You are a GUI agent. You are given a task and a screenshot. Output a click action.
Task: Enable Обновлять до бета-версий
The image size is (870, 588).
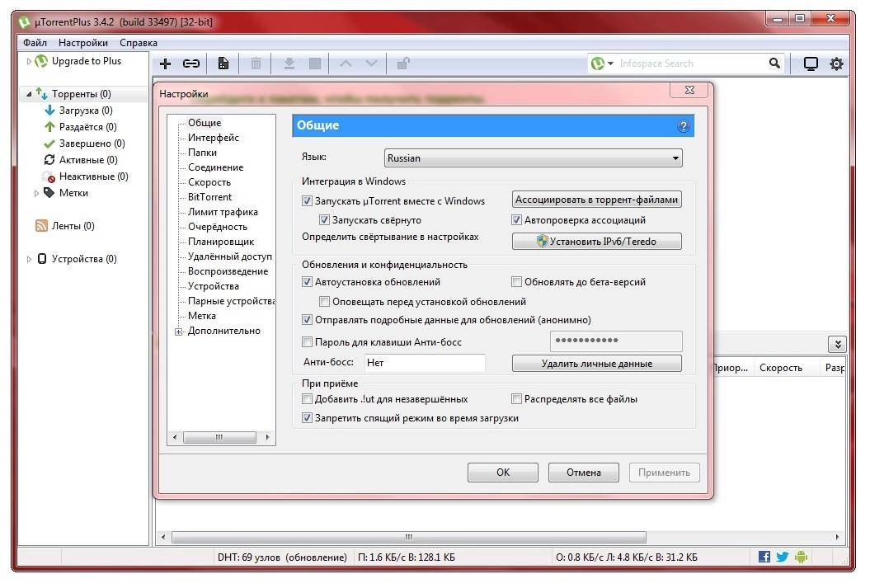(516, 281)
